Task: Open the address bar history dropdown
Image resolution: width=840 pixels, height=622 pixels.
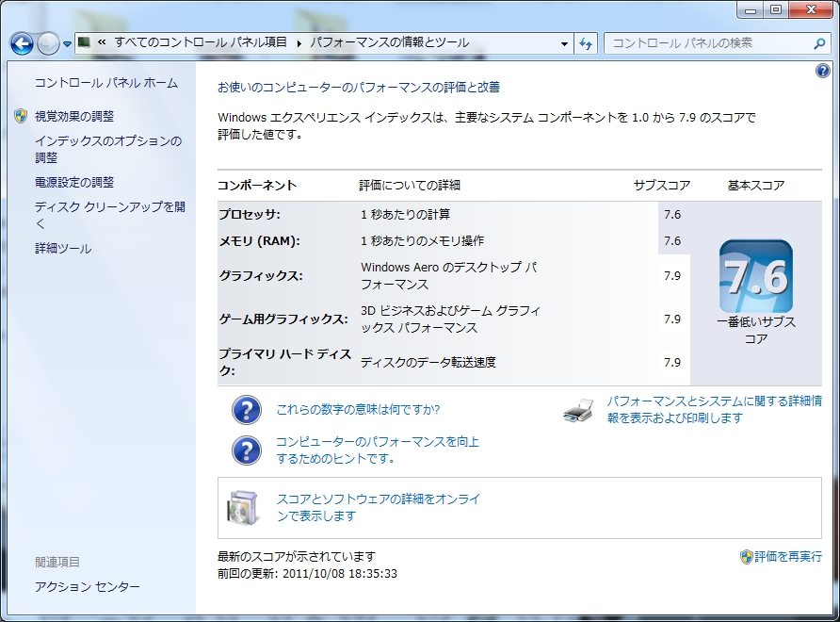Action: (x=564, y=43)
